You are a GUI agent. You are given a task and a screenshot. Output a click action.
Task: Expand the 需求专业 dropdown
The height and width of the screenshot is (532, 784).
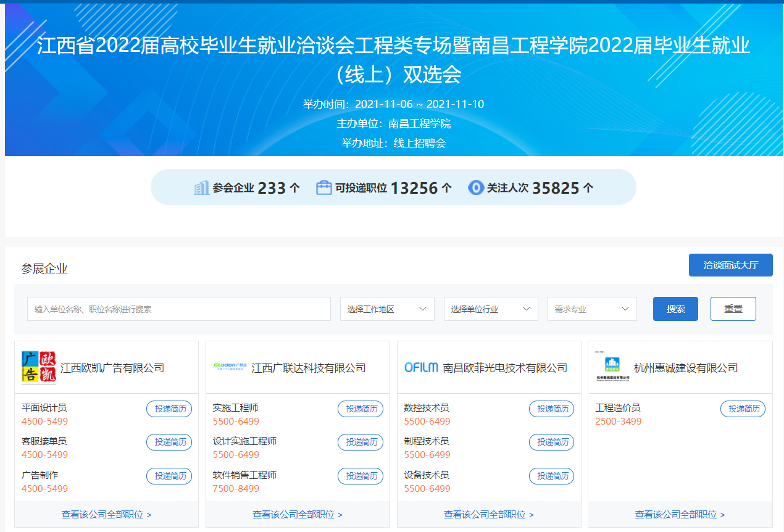(x=592, y=309)
